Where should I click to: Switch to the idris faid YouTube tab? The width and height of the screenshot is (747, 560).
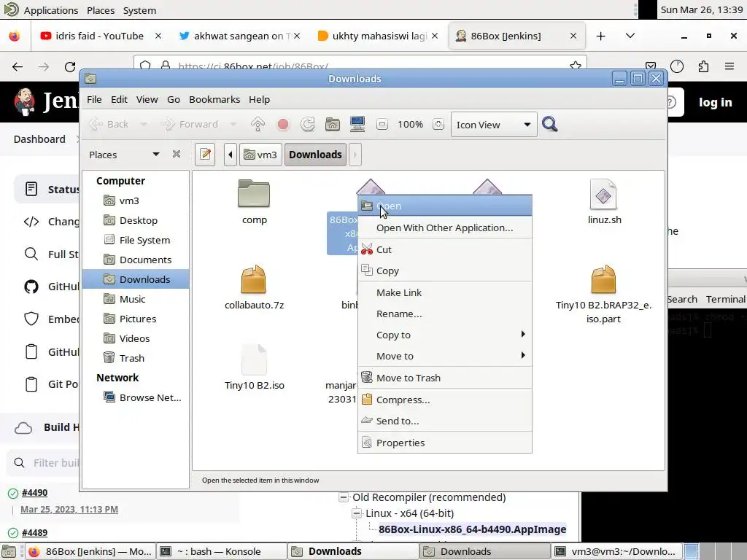99,36
